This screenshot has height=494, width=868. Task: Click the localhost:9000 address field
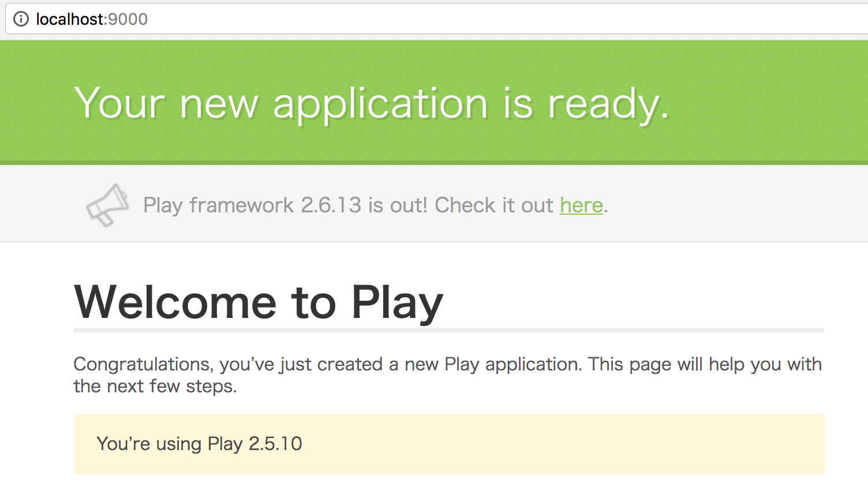[437, 19]
